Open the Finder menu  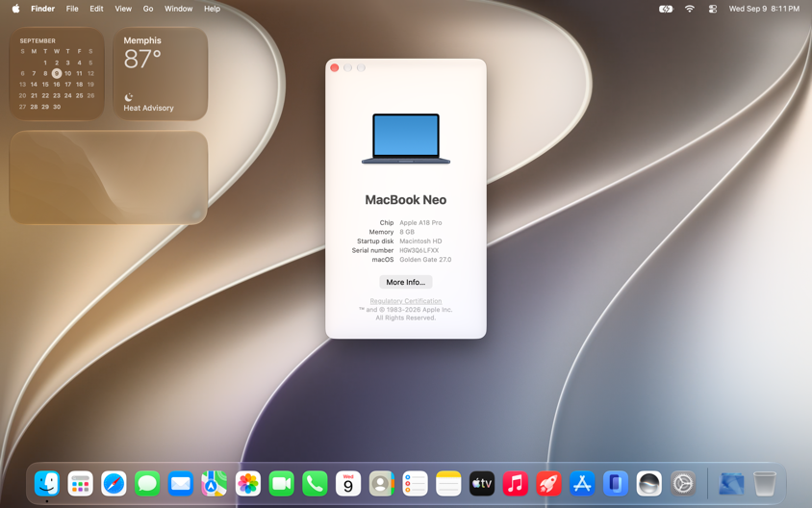click(42, 9)
